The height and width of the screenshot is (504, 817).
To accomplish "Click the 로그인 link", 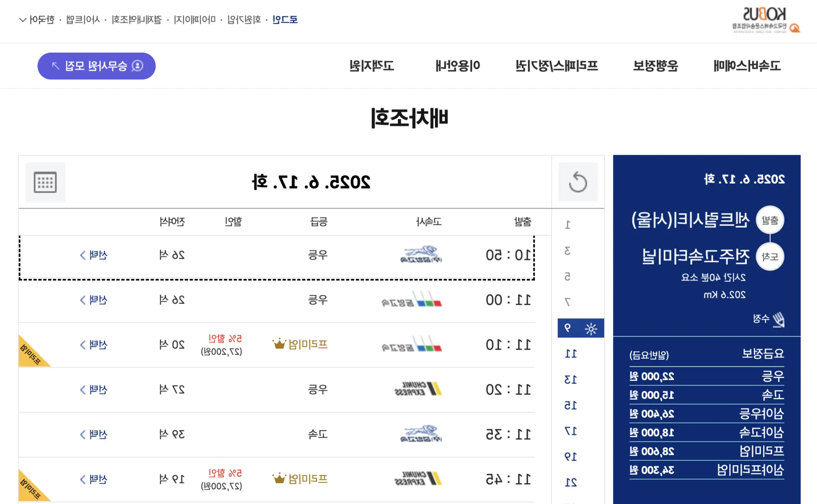I will 285,20.
